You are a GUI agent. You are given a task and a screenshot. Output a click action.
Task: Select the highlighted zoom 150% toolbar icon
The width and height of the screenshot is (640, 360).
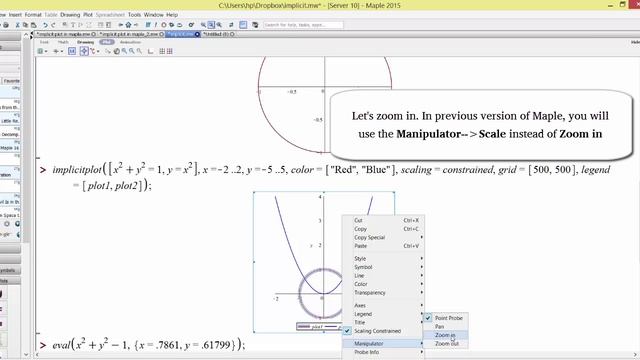(211, 25)
